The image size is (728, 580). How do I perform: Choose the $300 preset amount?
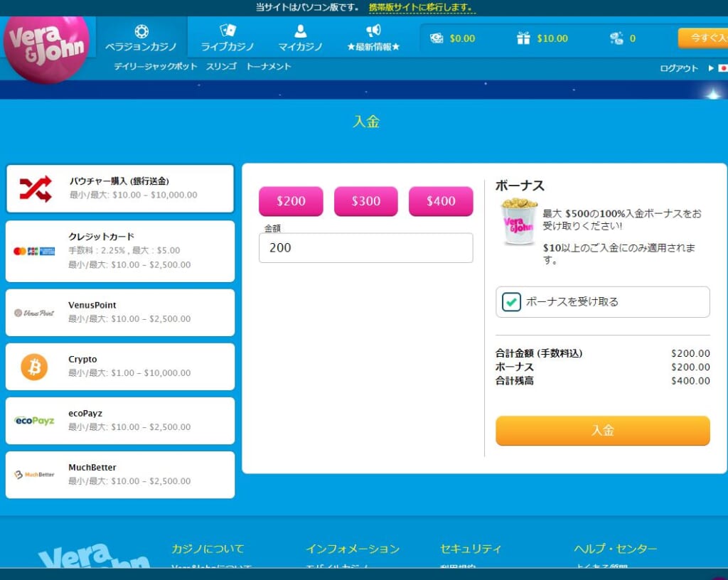pos(366,201)
